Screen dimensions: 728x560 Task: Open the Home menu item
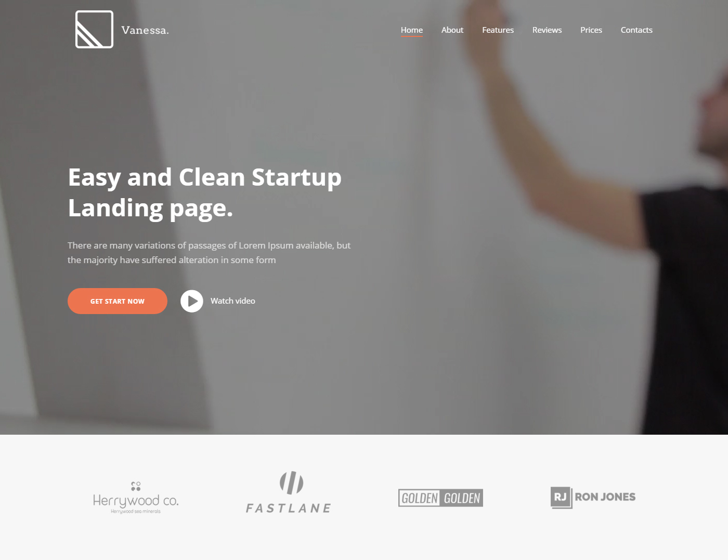[412, 30]
